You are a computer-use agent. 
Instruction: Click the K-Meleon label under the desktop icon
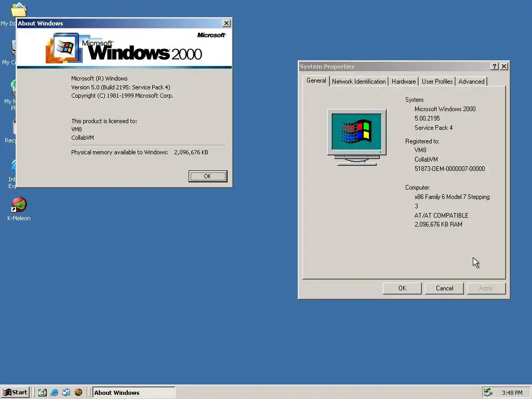pos(19,218)
